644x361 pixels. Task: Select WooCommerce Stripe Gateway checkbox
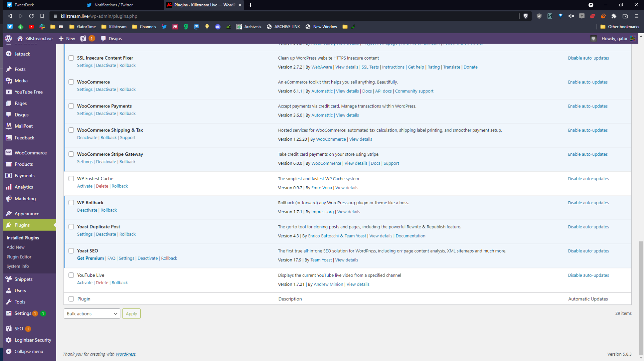pyautogui.click(x=71, y=154)
